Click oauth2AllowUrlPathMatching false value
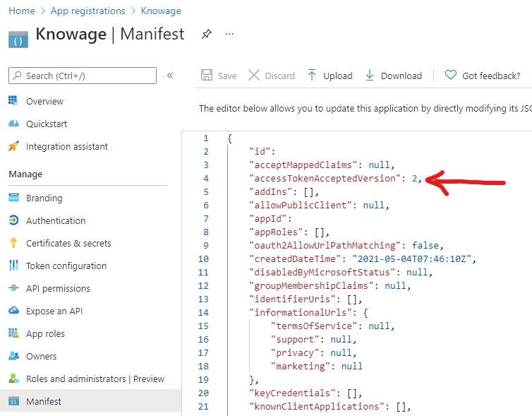The width and height of the screenshot is (532, 416). pyautogui.click(x=425, y=246)
